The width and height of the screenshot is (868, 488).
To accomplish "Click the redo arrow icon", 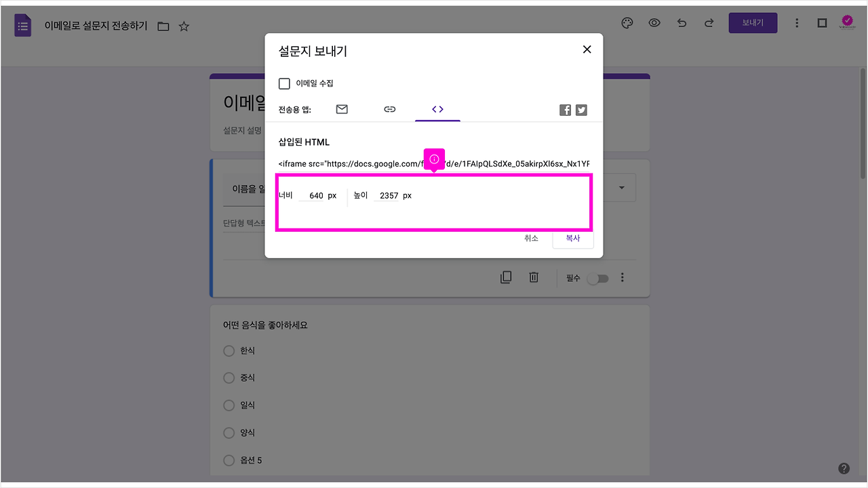I will pyautogui.click(x=709, y=22).
